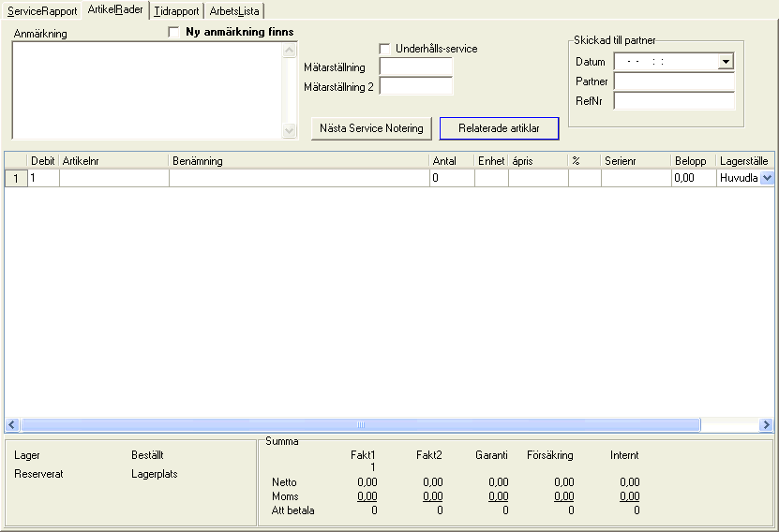Click the Anmärkning scroll up arrow
779x532 pixels.
(290, 50)
